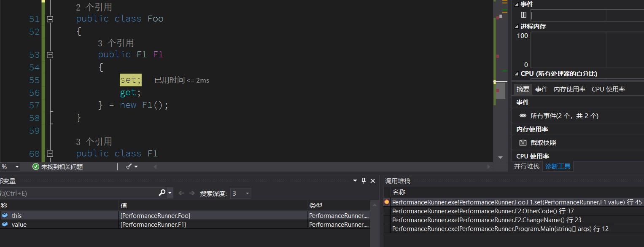Image resolution: width=644 pixels, height=247 pixels.
Task: Click the camera icon beside 截取快照
Action: click(523, 143)
